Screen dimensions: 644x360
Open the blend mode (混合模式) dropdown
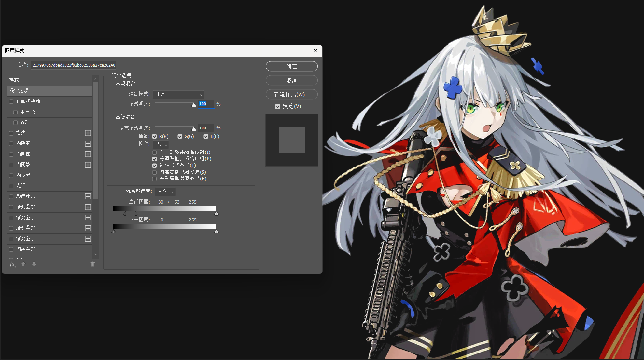pos(178,94)
